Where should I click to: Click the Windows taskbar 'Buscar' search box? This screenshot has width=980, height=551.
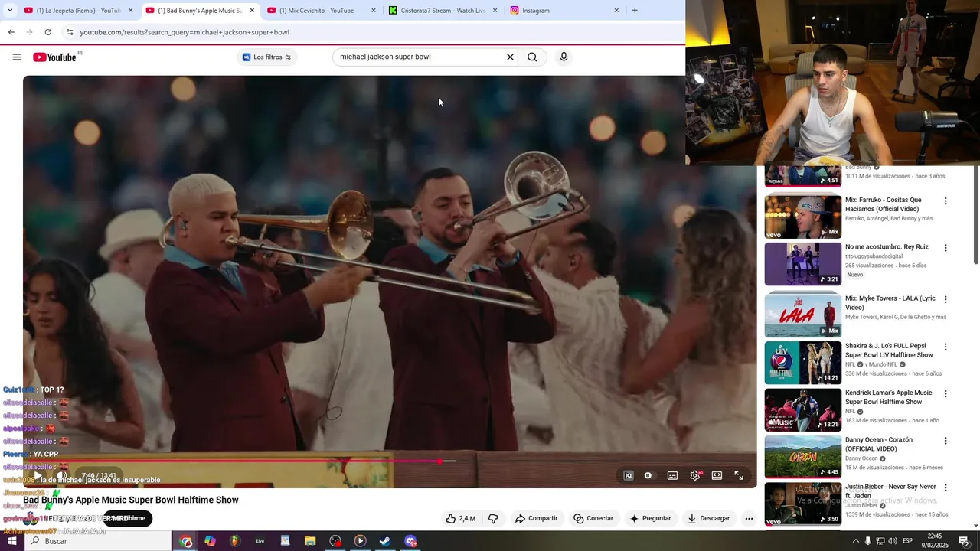tap(98, 541)
